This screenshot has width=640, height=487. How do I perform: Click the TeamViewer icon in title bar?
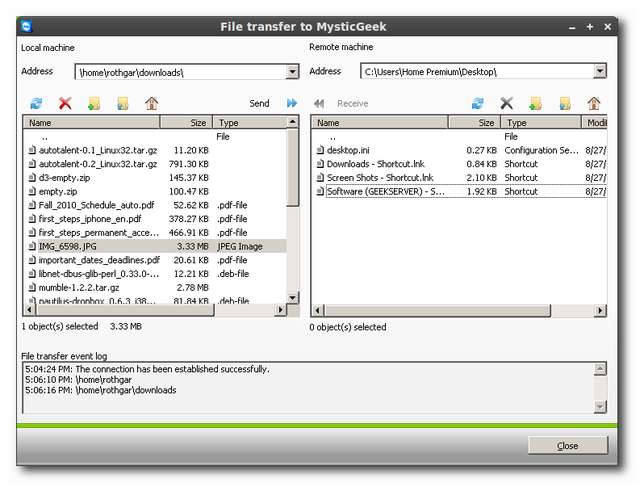[27, 27]
